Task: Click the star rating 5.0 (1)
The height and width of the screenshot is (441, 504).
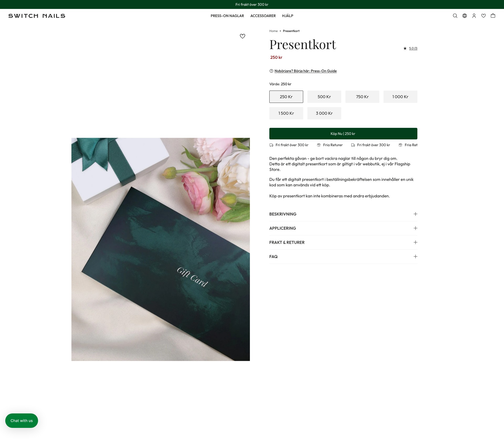Action: [410, 48]
